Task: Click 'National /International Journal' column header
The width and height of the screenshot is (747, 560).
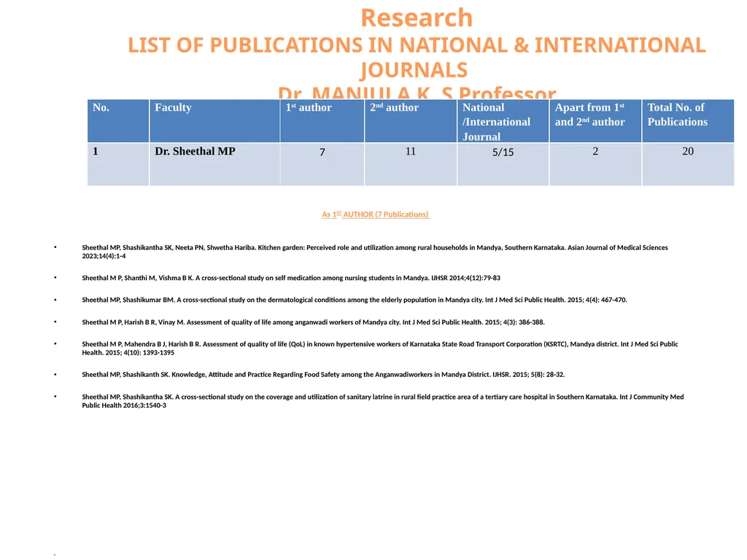Action: point(503,121)
